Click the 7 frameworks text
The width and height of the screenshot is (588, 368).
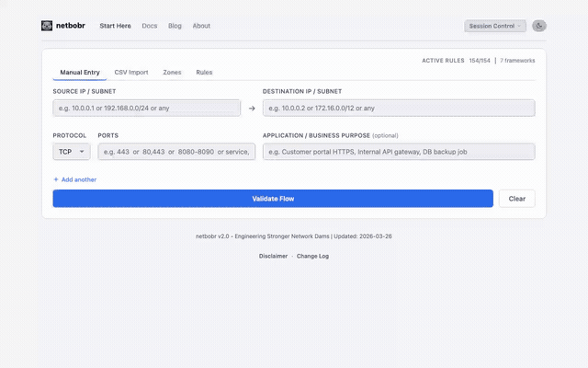(517, 61)
